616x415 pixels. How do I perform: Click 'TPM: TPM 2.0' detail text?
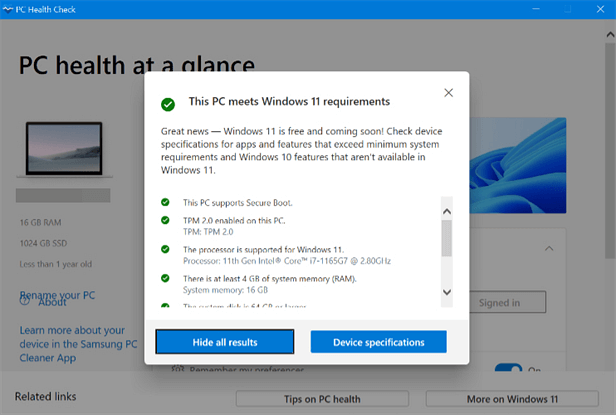tap(208, 232)
